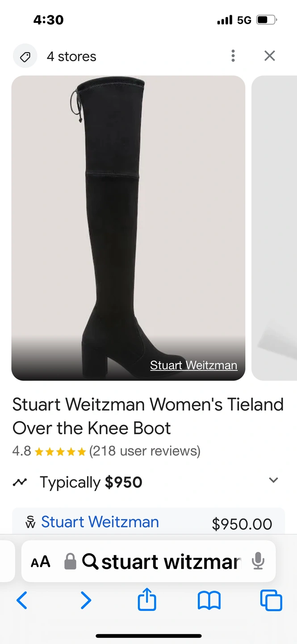Image resolution: width=297 pixels, height=644 pixels.
Task: Tap the price tag stores icon
Action: [x=25, y=56]
